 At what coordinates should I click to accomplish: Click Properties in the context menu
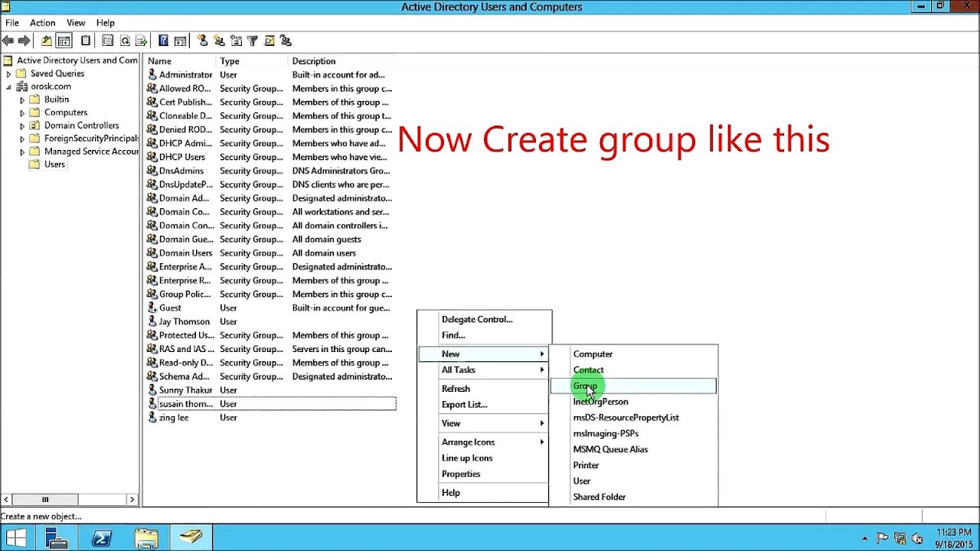click(x=461, y=474)
